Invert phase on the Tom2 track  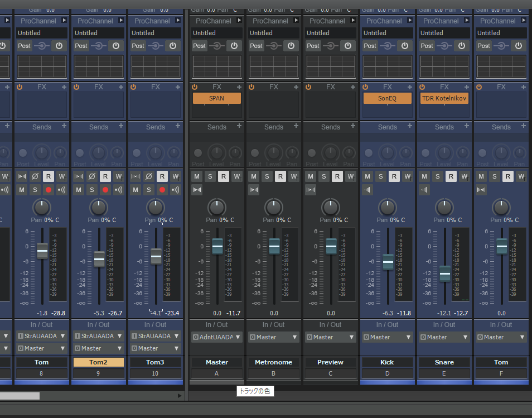click(92, 176)
